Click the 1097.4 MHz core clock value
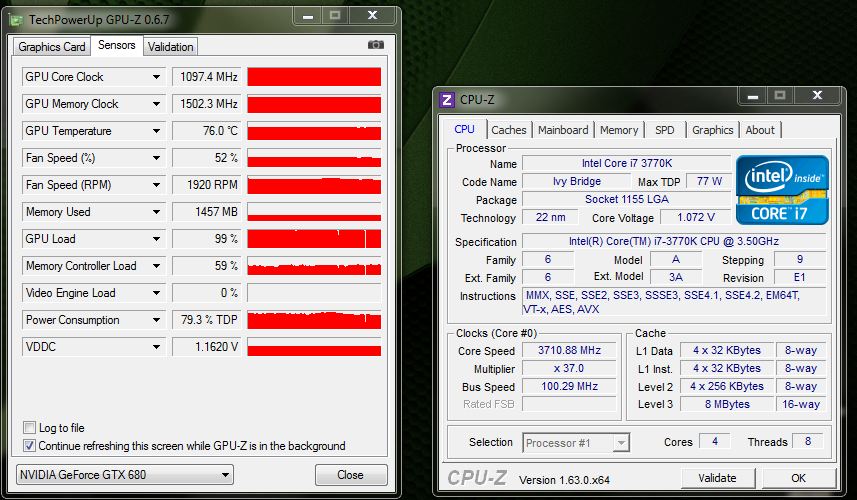 [x=206, y=77]
